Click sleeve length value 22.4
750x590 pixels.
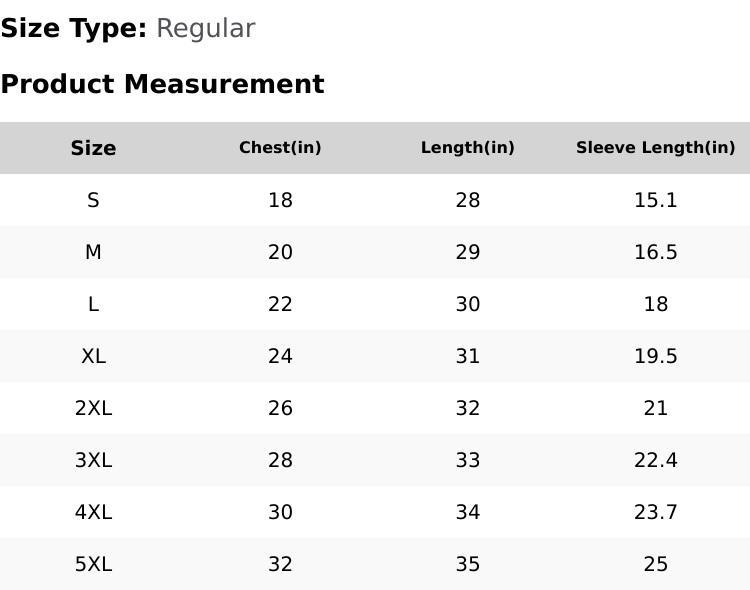pos(655,460)
